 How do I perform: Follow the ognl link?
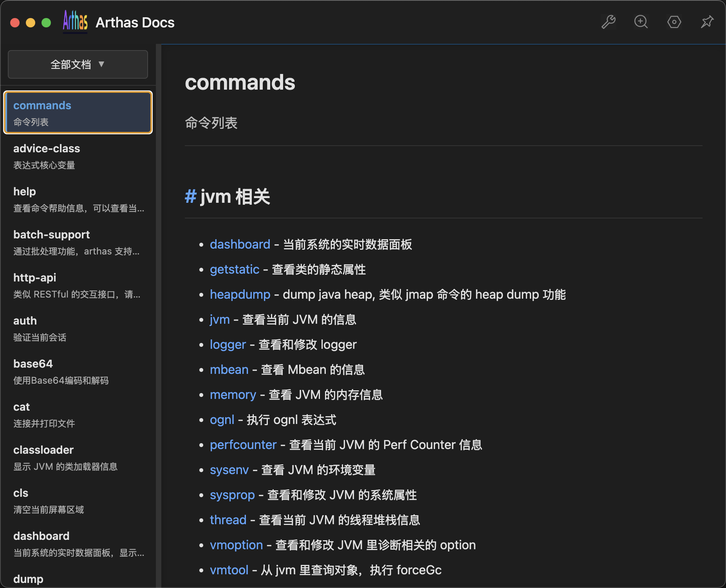pos(222,420)
